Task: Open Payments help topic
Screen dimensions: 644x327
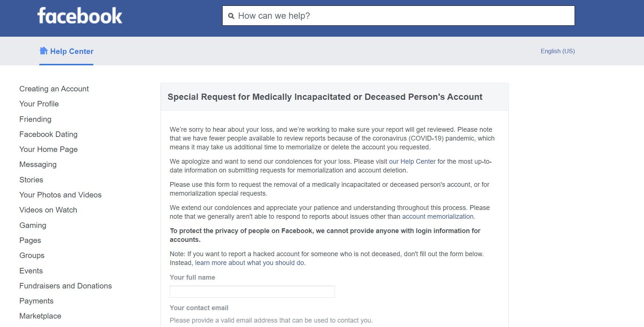Action: pyautogui.click(x=36, y=301)
